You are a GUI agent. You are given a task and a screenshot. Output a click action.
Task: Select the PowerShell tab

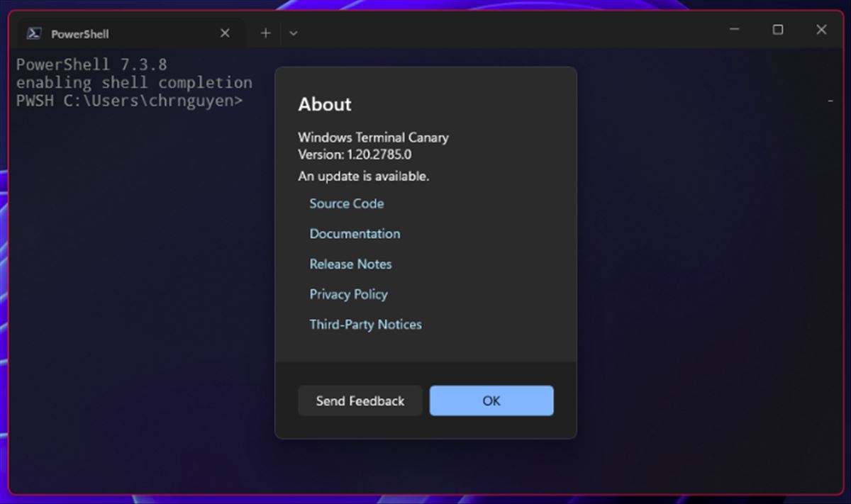click(x=130, y=33)
